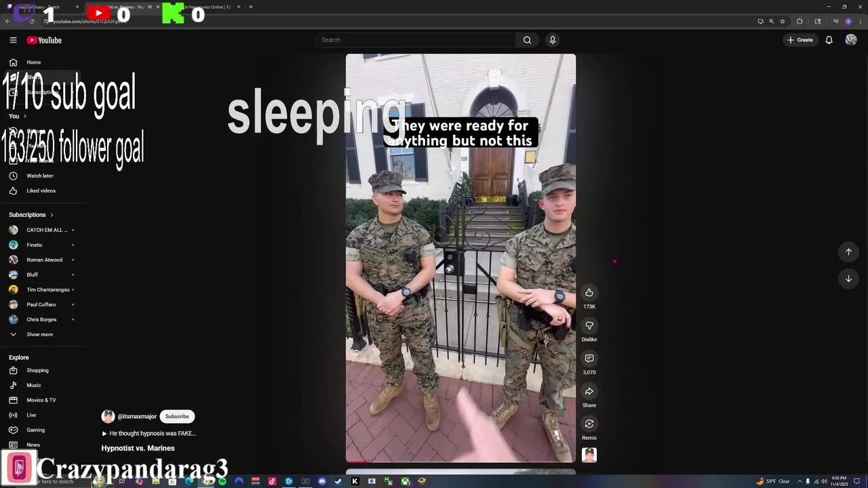
Task: Go to previous short with up arrow
Action: coord(848,251)
